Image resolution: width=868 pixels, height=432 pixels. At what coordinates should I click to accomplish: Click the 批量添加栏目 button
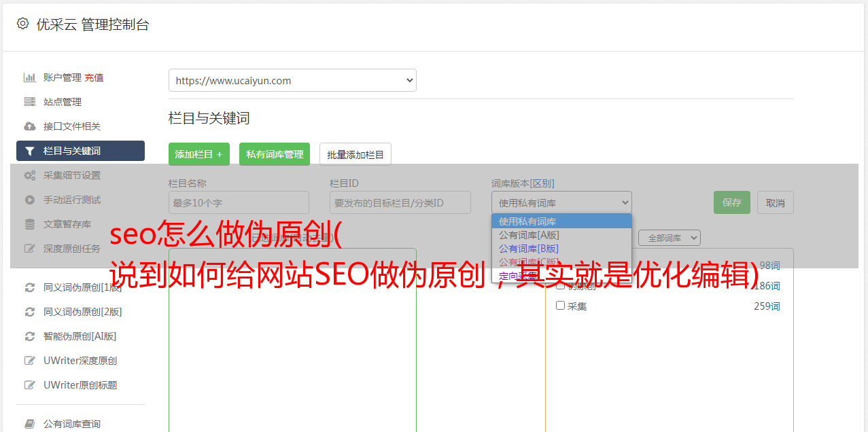[x=355, y=154]
